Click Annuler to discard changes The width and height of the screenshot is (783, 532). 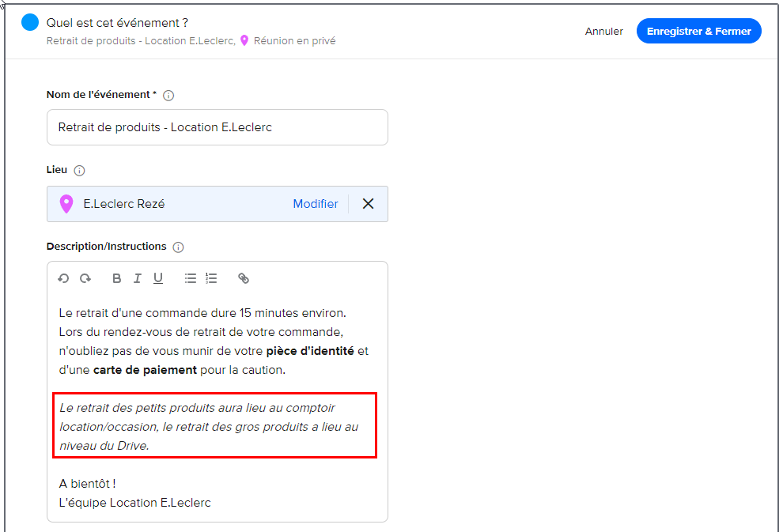coord(603,32)
